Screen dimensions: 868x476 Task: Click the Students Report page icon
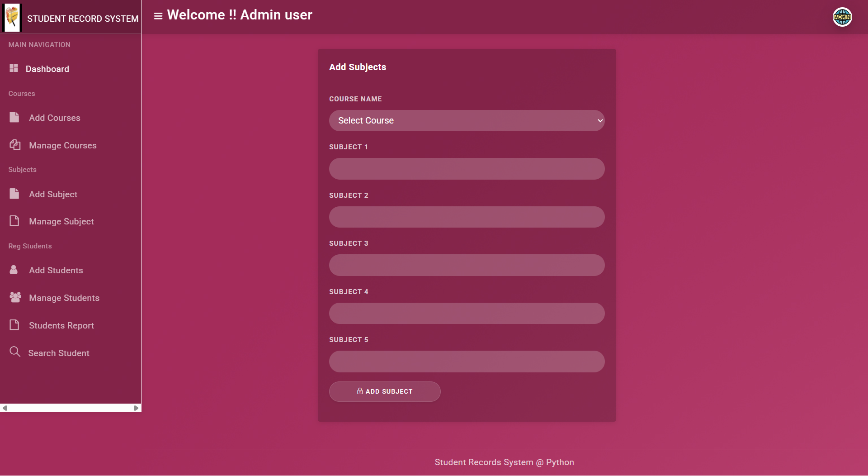pyautogui.click(x=14, y=325)
